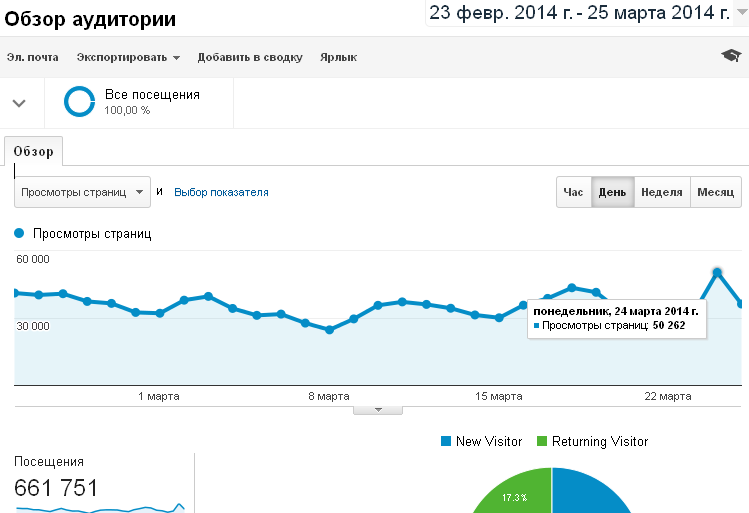The width and height of the screenshot is (749, 513).
Task: Click the New Visitor blue legend swatch
Action: click(x=446, y=441)
